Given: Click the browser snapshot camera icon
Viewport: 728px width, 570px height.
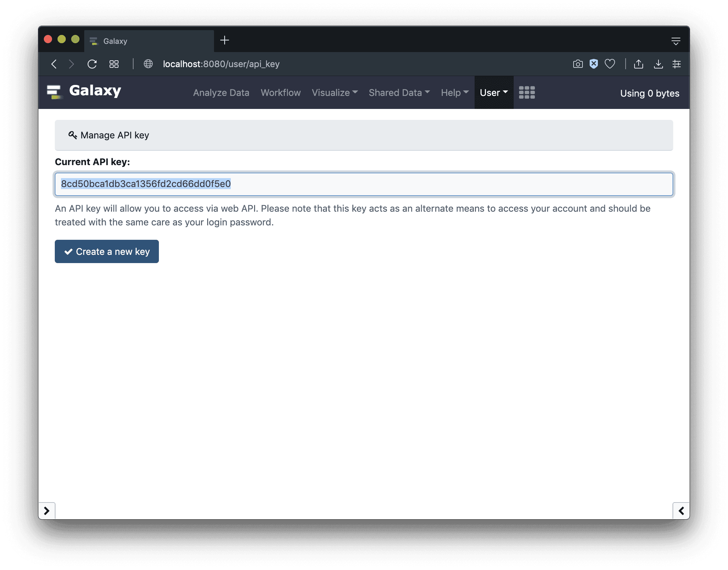Looking at the screenshot, I should [578, 64].
